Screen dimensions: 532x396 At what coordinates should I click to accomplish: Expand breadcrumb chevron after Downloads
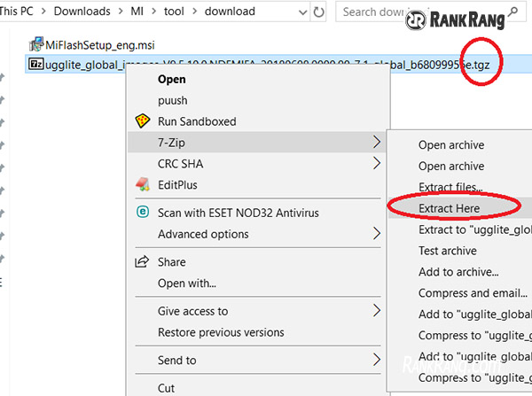point(121,12)
